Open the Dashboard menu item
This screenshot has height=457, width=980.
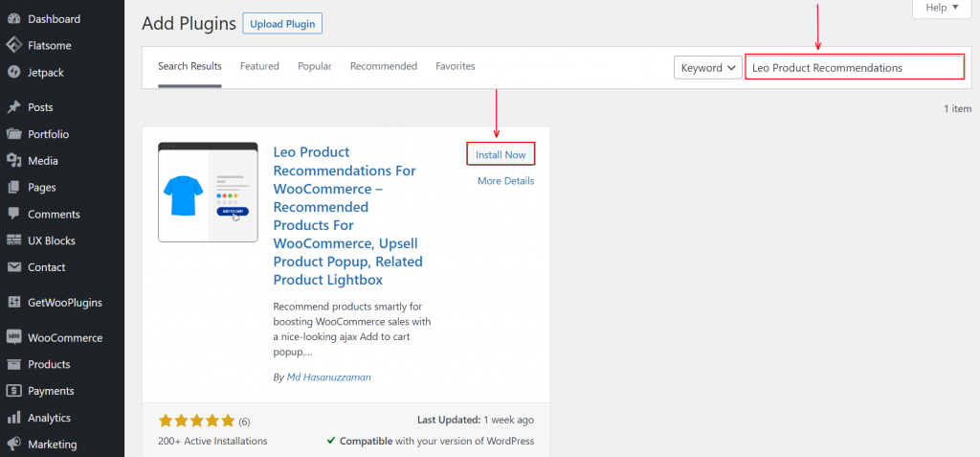point(54,19)
